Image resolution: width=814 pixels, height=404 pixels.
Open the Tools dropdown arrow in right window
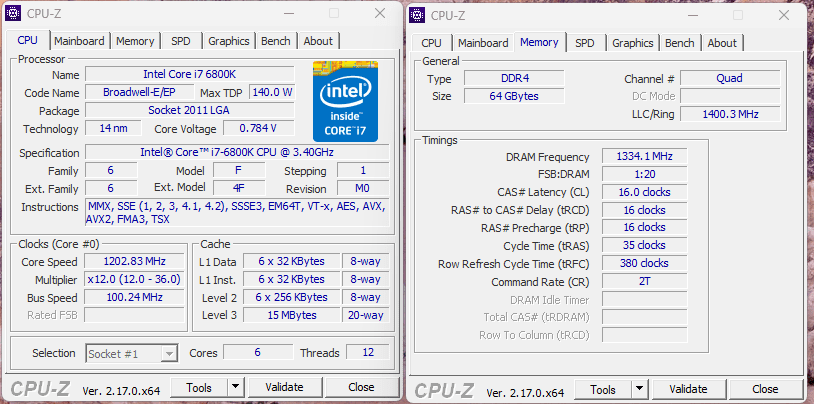(x=640, y=389)
